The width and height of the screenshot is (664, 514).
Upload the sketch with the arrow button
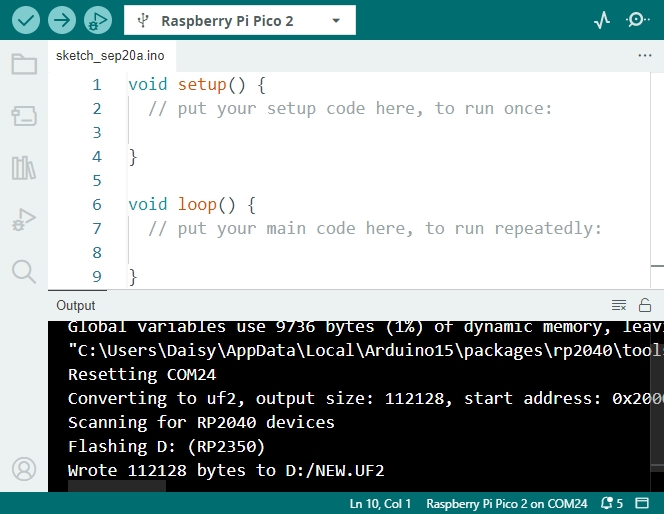[x=62, y=20]
